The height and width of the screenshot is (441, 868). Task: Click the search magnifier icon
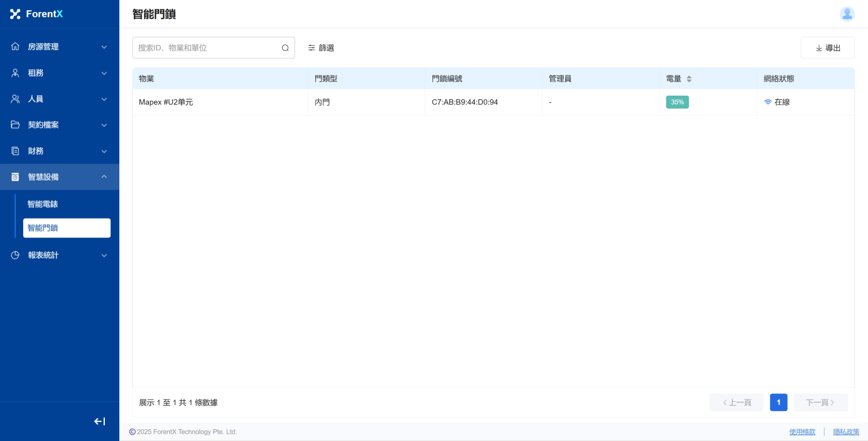coord(285,48)
